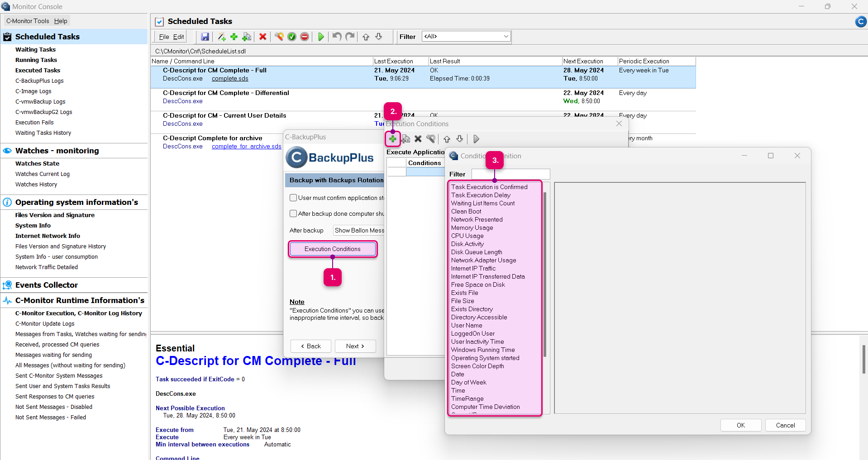The width and height of the screenshot is (868, 460).
Task: Click the Events Collector sidebar icon
Action: click(7, 285)
